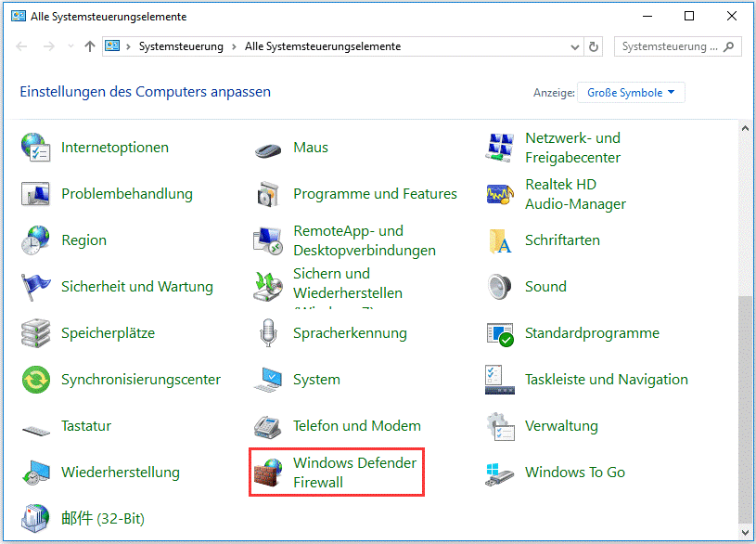Screen dimensions: 756x544
Task: Open the Sicherheit und Wartung flag icon
Action: [x=35, y=286]
